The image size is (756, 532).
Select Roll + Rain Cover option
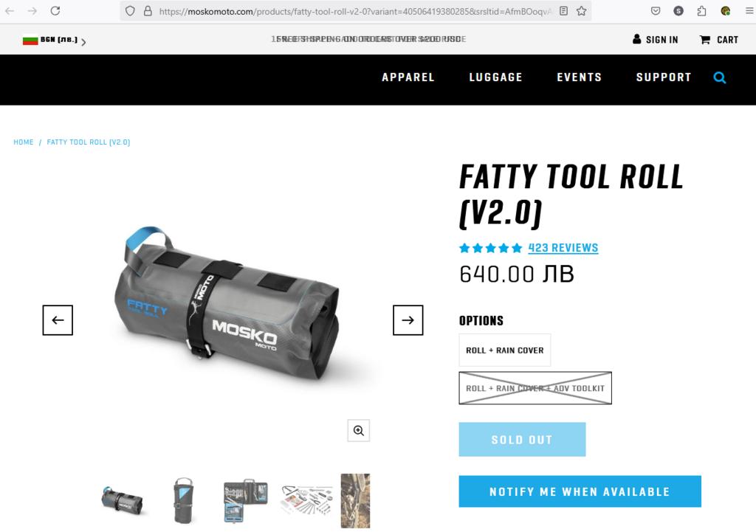click(505, 350)
